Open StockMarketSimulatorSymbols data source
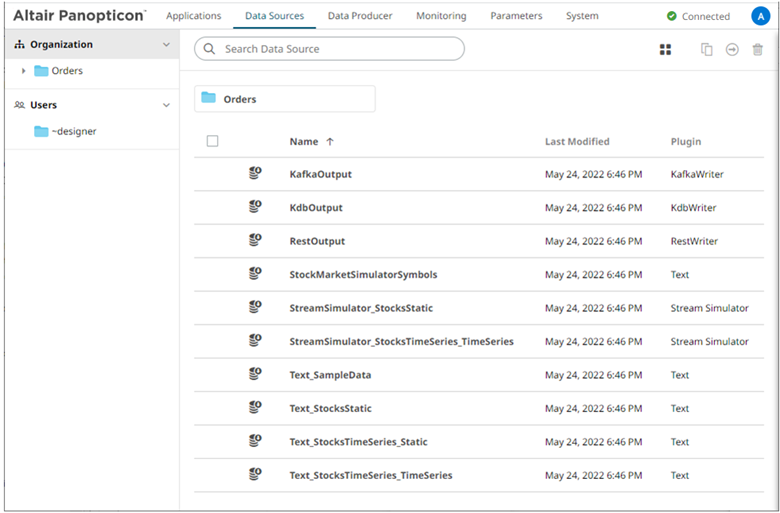The image size is (780, 513). click(363, 275)
